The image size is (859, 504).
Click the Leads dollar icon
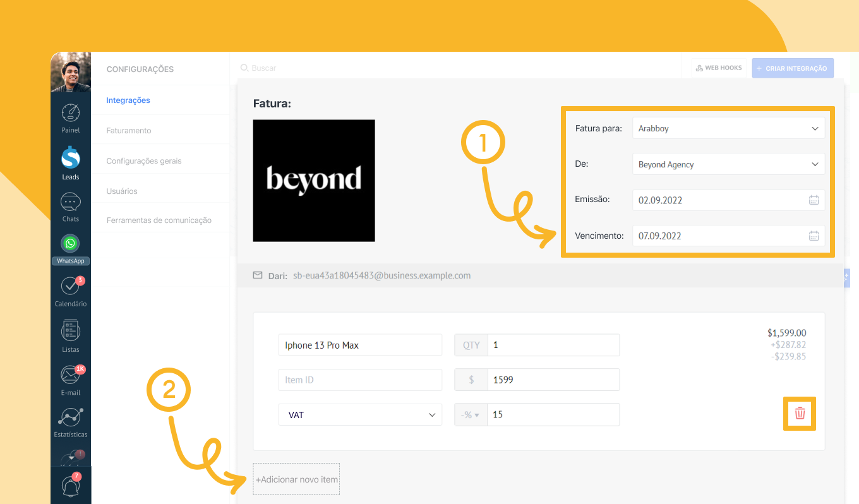[x=71, y=159]
